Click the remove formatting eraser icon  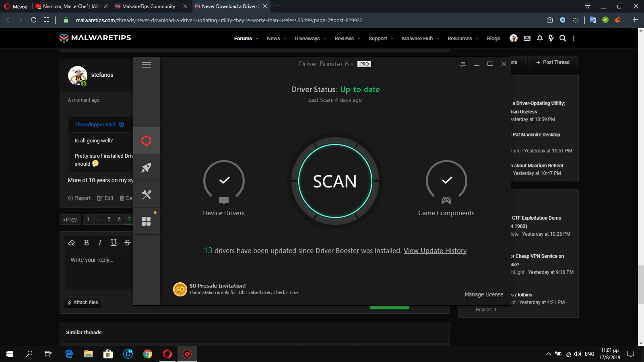click(72, 243)
